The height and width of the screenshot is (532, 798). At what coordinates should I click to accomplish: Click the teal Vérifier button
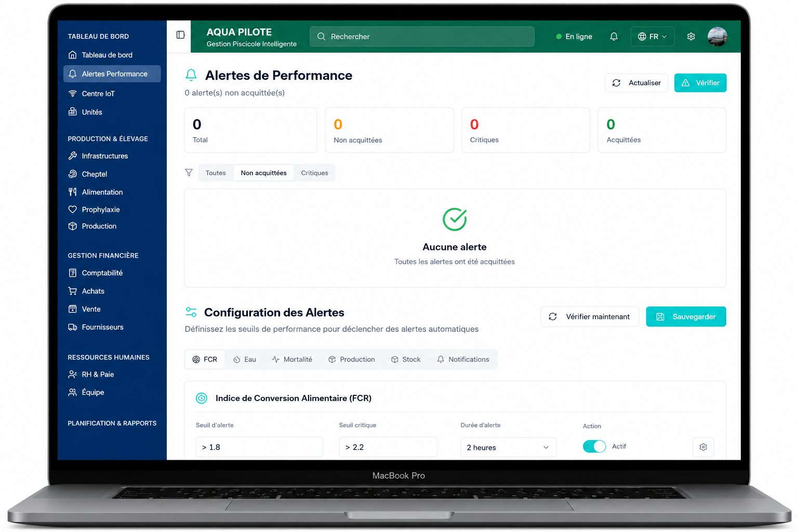[x=700, y=83]
